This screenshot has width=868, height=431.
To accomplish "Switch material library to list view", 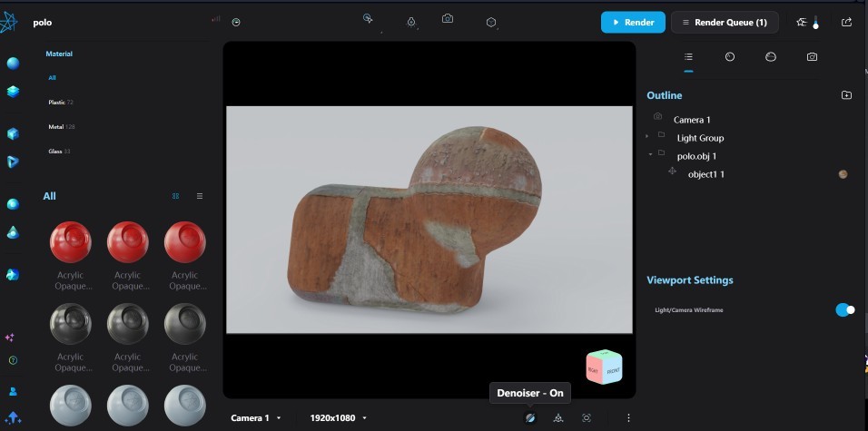I will click(x=200, y=196).
